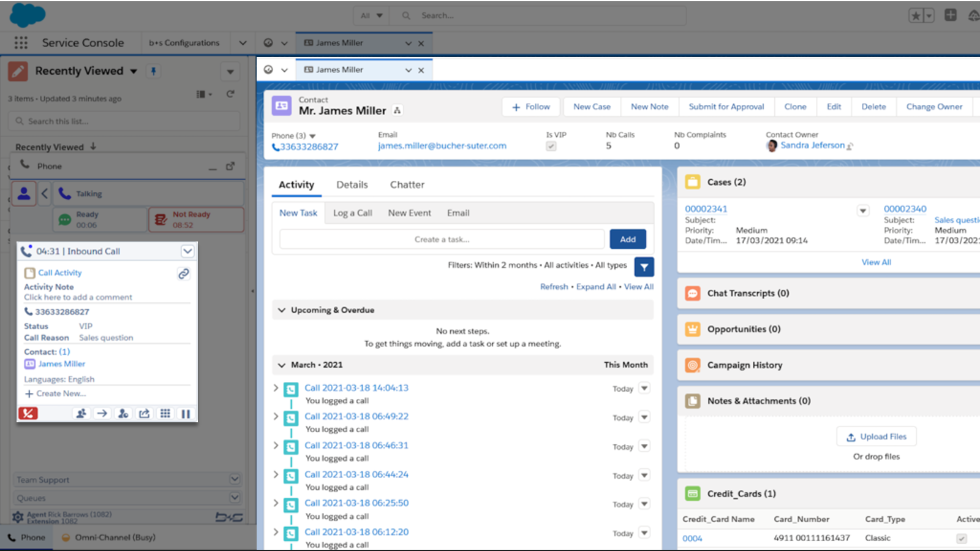Select the New Event tab
Image resolution: width=980 pixels, height=551 pixels.
pos(409,213)
